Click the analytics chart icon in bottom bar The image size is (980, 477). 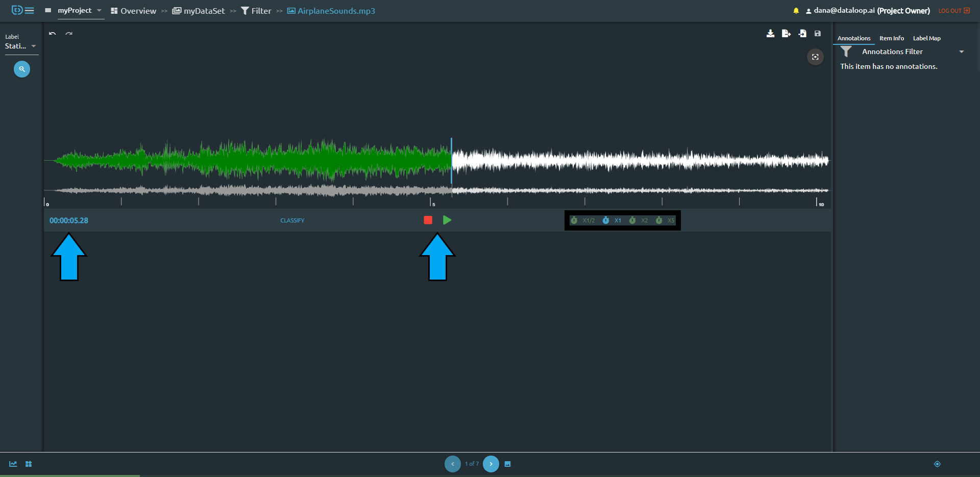click(x=12, y=464)
